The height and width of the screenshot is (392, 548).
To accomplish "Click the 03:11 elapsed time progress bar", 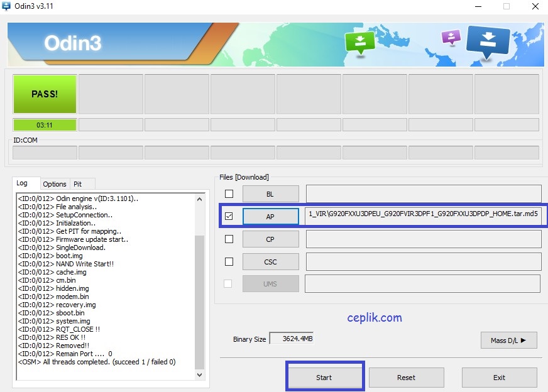I will coord(45,125).
